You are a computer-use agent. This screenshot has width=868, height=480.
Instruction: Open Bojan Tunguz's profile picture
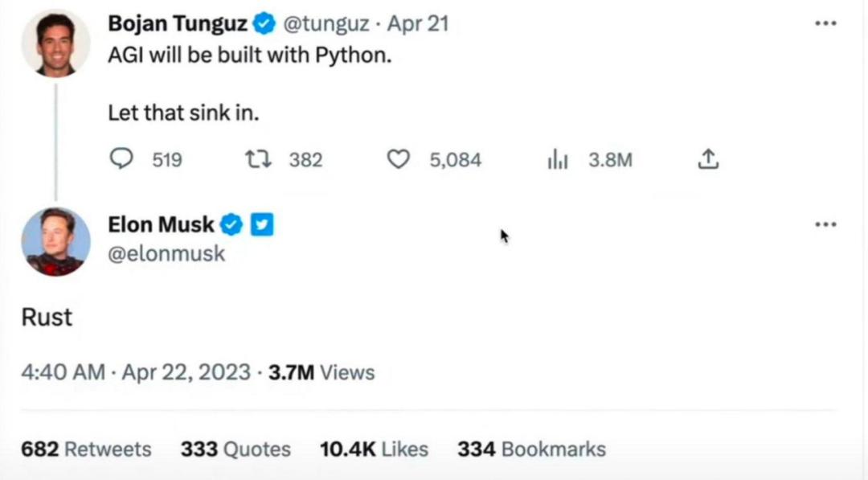(55, 43)
